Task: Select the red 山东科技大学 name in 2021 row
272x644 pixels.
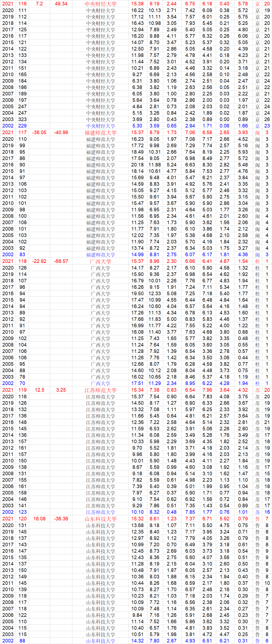Action: pyautogui.click(x=101, y=519)
